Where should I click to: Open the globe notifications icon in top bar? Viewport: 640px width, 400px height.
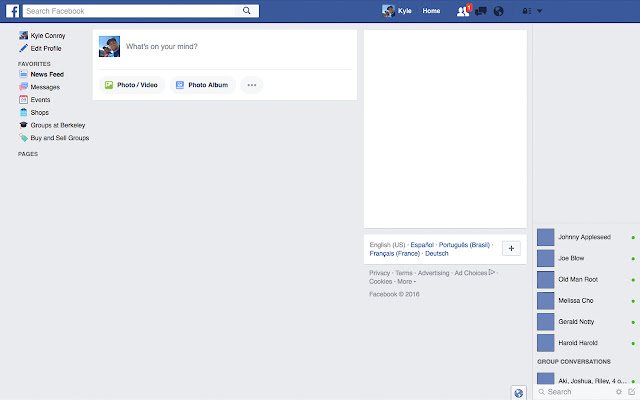pos(499,11)
